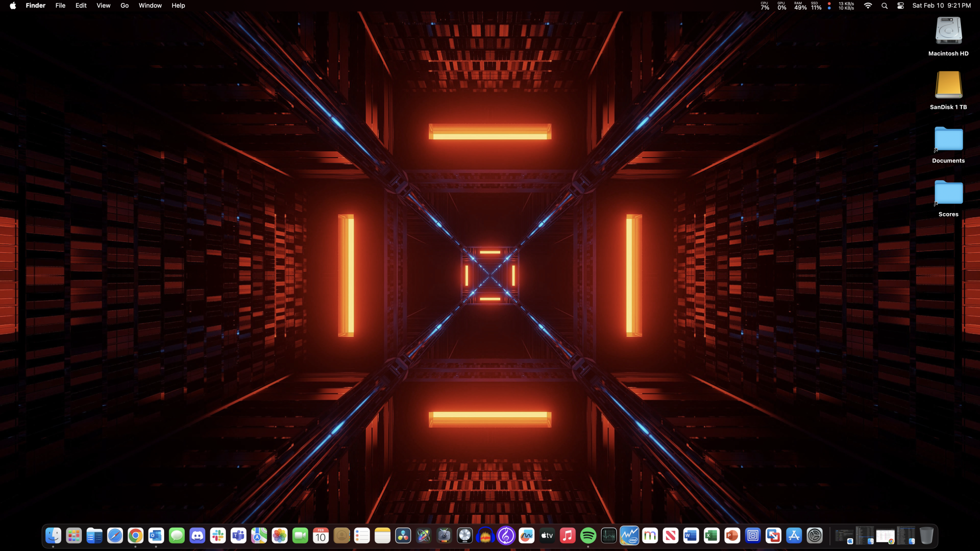
Task: Show the CPU usage monitor dropdown
Action: point(765,6)
